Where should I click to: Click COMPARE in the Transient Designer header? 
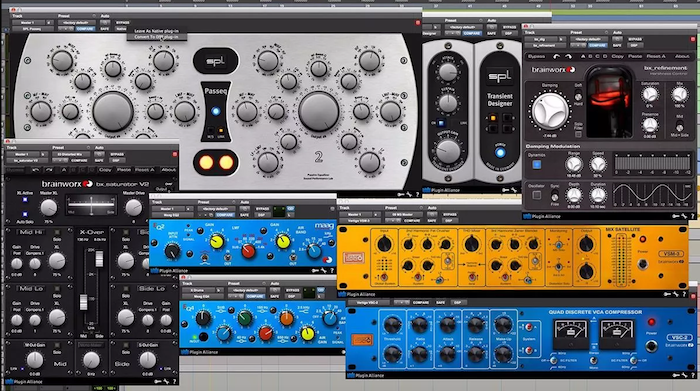[471, 33]
